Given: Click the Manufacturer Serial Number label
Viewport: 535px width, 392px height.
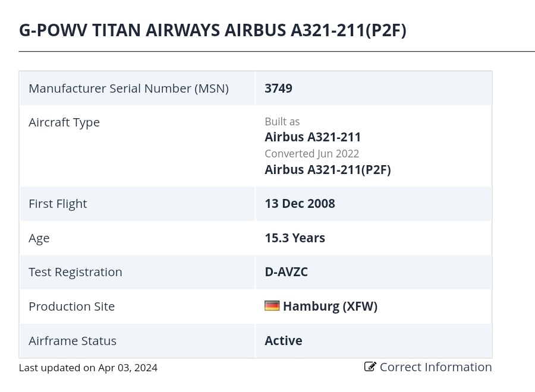Looking at the screenshot, I should coord(128,88).
